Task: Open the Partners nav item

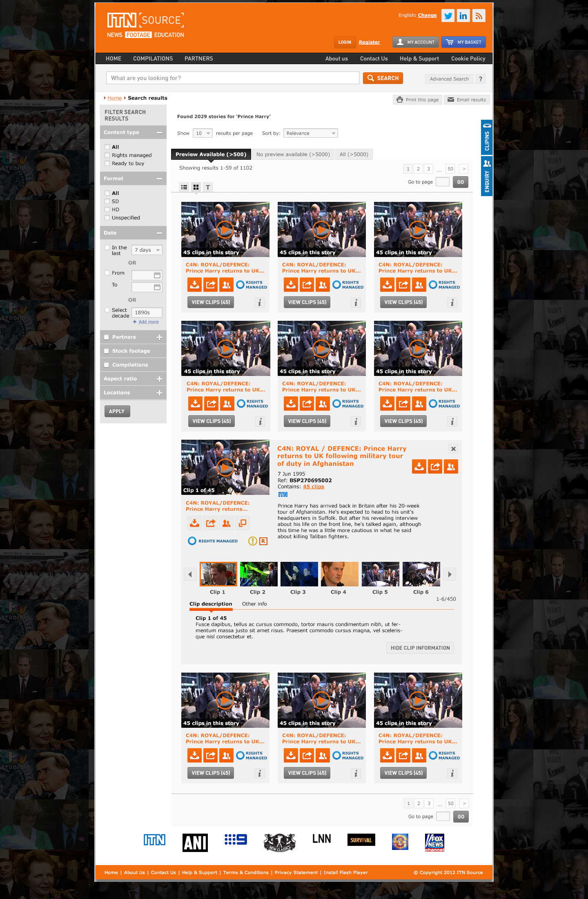Action: click(199, 58)
